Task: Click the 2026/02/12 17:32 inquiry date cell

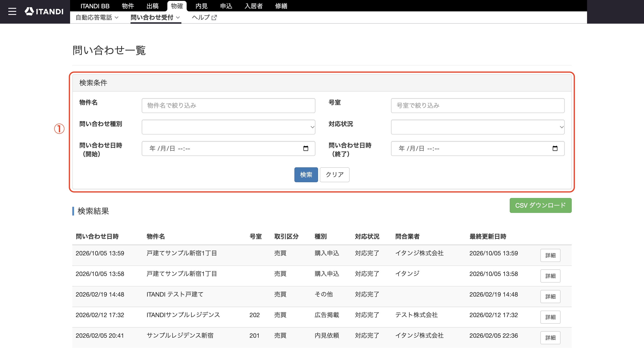Action: click(x=100, y=315)
